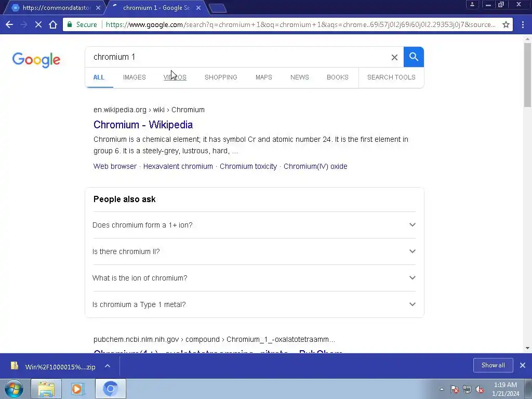Viewport: 532px width, 399px height.
Task: Click the Chromium taskbar icon
Action: tap(110, 389)
